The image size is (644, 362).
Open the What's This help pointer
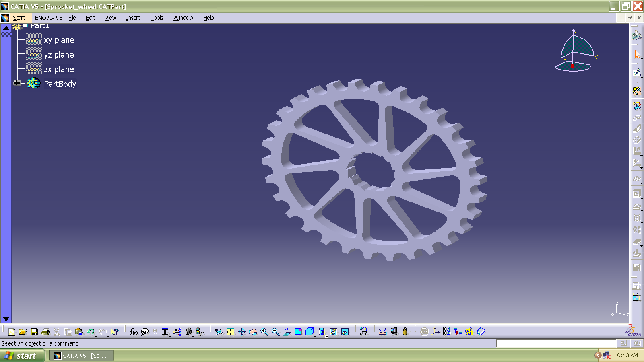coord(115,332)
